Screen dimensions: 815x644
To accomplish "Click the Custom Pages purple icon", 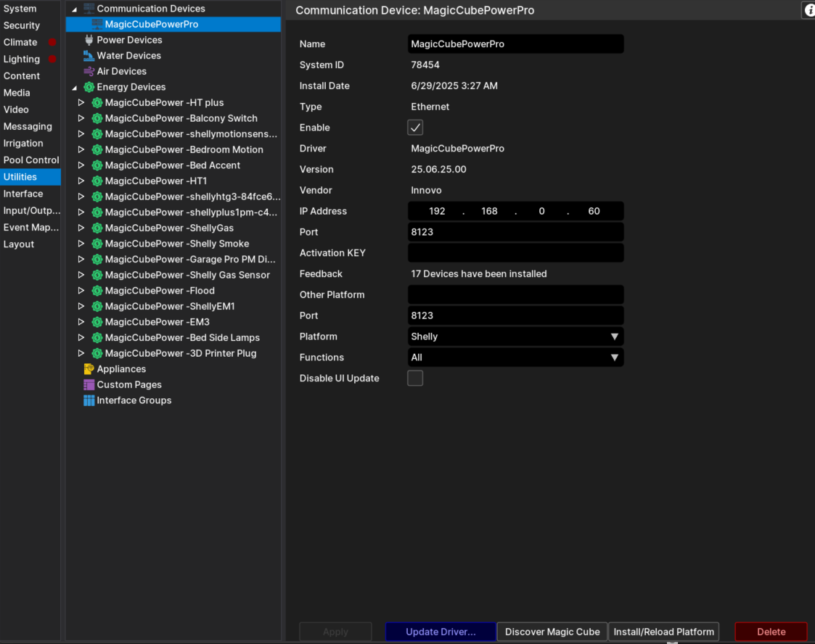I will tap(89, 385).
